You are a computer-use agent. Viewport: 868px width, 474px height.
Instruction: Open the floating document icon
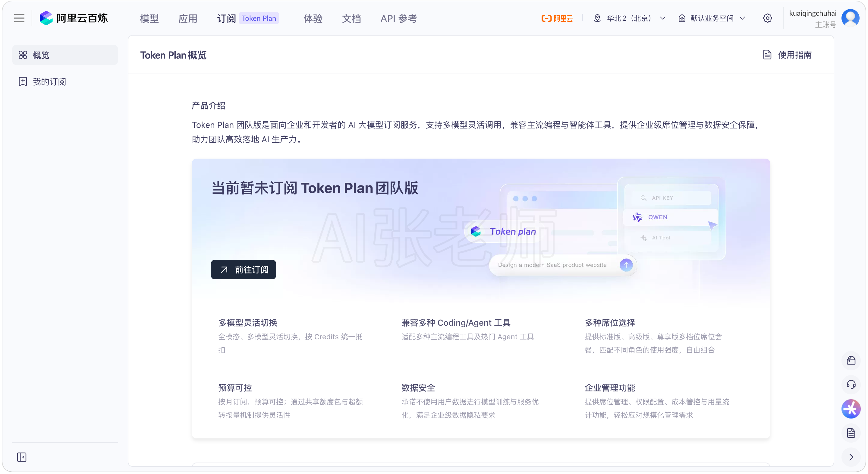tap(851, 433)
